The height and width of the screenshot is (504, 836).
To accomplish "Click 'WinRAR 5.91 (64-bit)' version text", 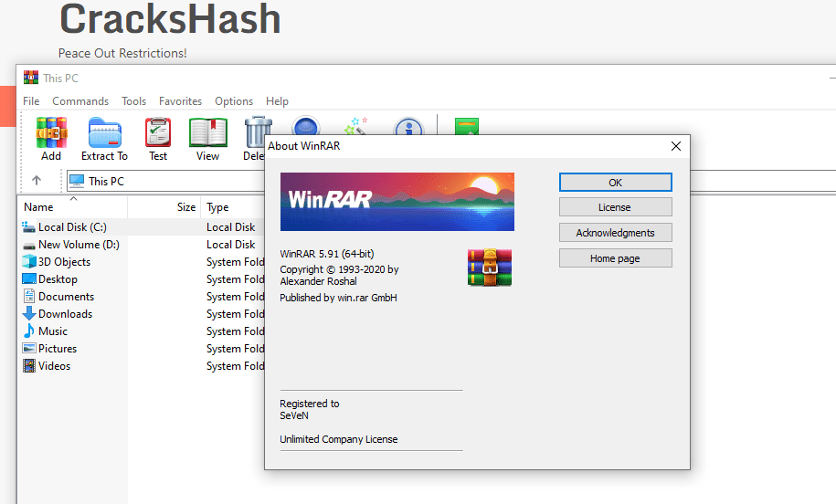I will [x=327, y=254].
